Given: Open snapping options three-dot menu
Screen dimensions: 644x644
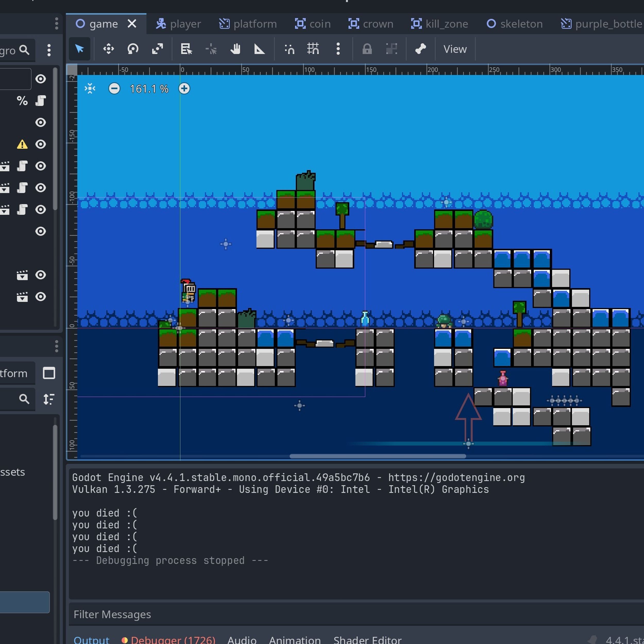Looking at the screenshot, I should pos(338,49).
